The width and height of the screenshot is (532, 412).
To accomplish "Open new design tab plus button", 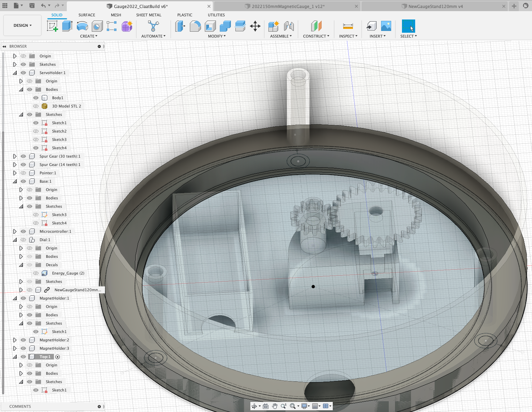I will 514,6.
